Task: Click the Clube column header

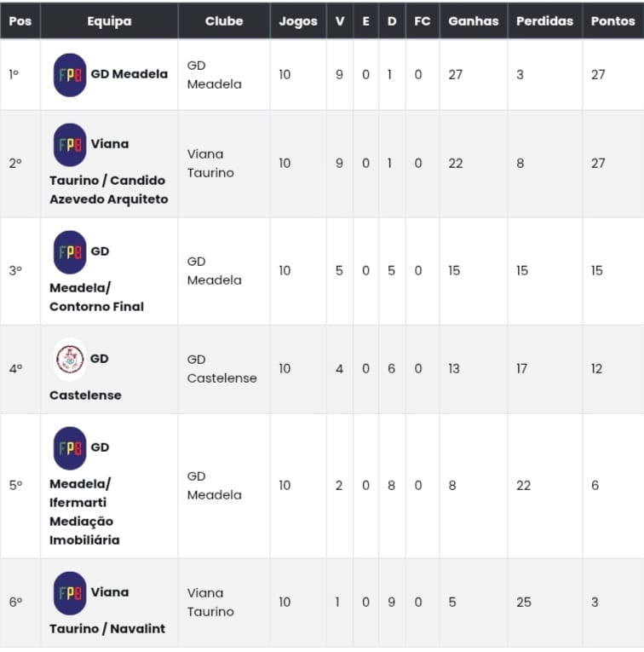Action: 224,21
